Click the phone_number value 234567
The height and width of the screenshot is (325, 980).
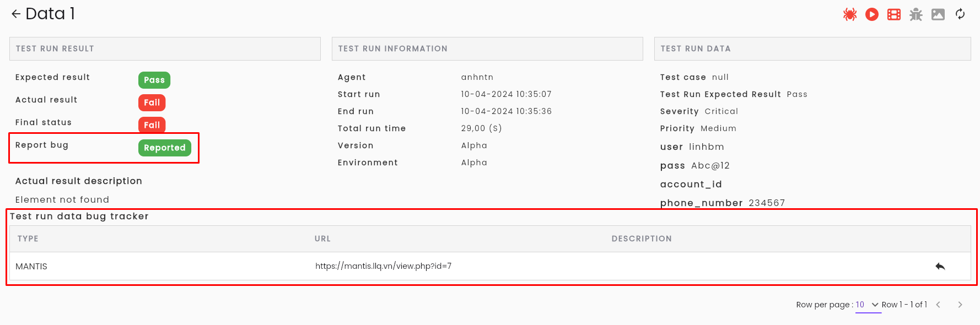[767, 203]
